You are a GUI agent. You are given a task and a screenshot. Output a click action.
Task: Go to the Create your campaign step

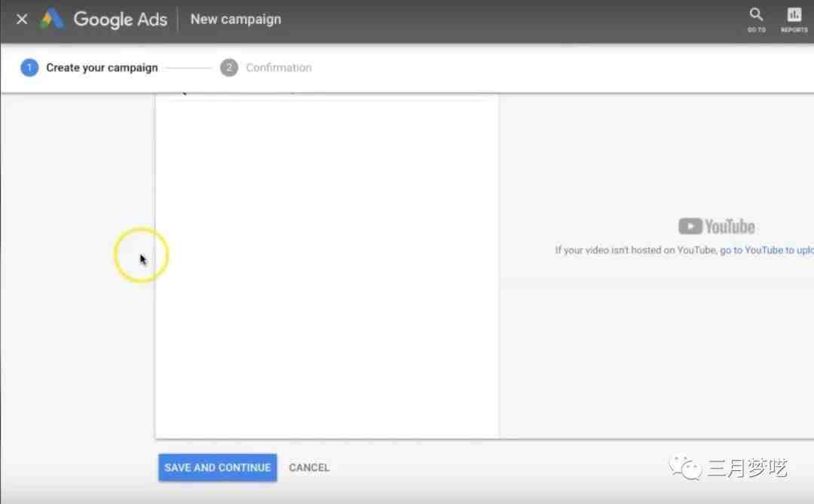point(102,68)
